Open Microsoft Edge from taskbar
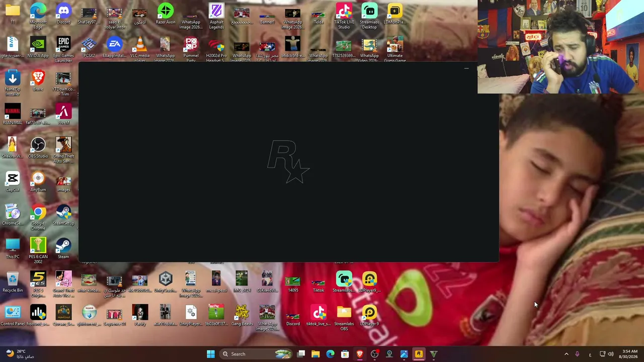 [x=330, y=354]
